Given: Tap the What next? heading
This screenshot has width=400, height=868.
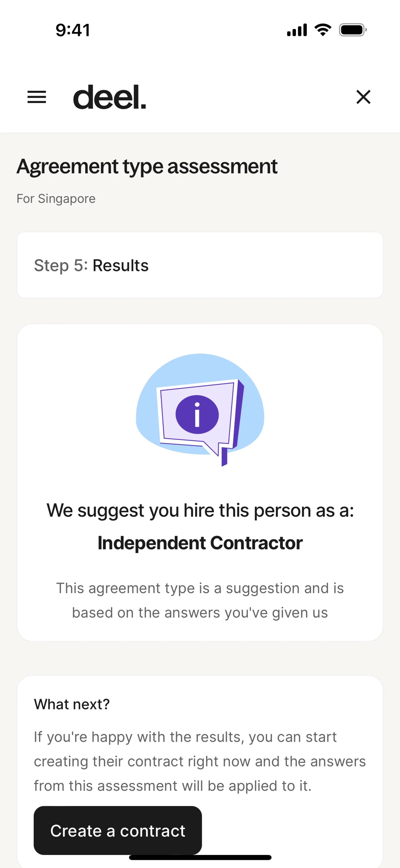Looking at the screenshot, I should click(72, 704).
